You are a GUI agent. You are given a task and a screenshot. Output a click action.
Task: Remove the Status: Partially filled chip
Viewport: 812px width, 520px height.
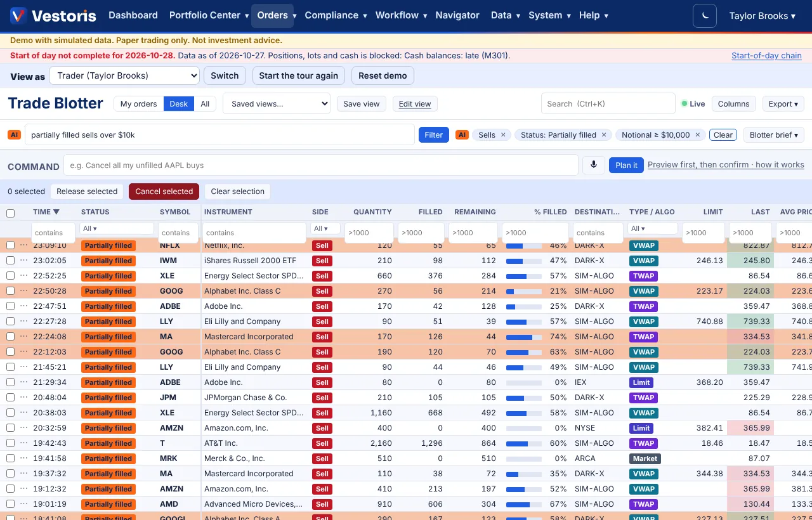coord(604,135)
